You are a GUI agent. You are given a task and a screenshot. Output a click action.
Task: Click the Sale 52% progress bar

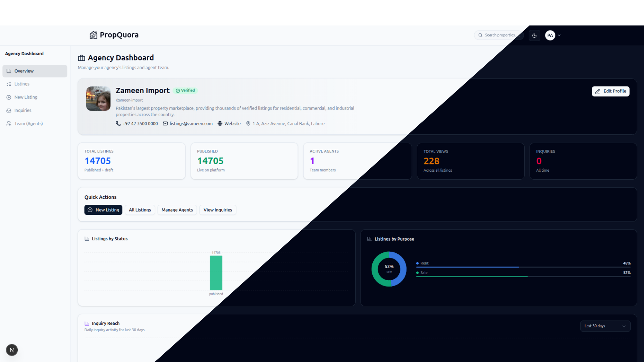coord(523,277)
